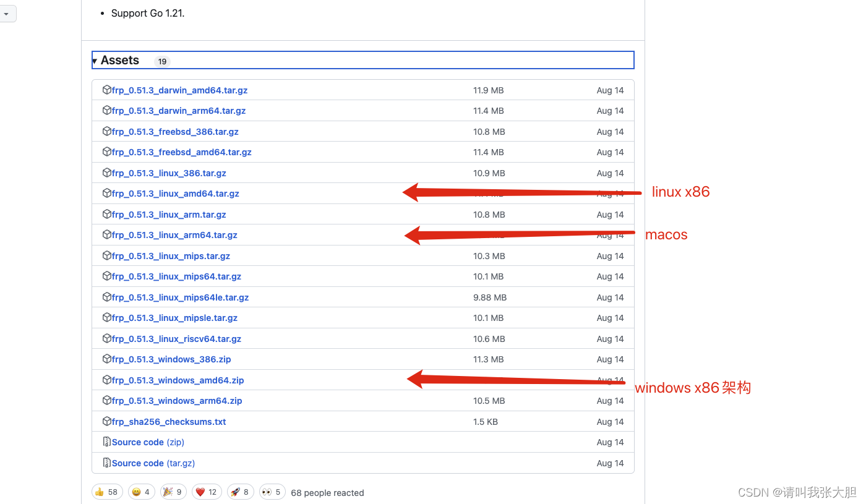This screenshot has height=504, width=866.
Task: Download frp_0.51.3_darwin_amd64.tar.gz
Action: point(179,90)
